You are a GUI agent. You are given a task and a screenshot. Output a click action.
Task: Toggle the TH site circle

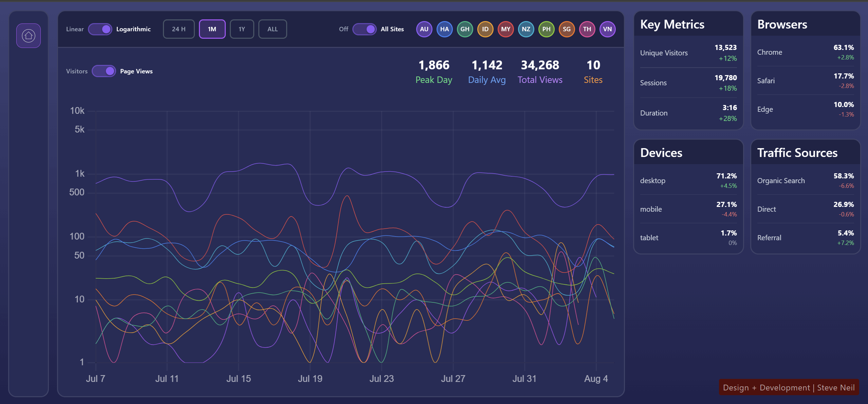587,29
